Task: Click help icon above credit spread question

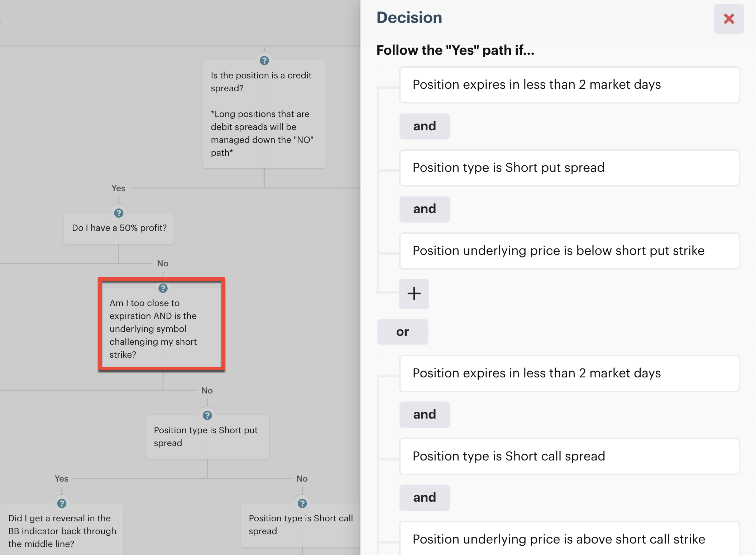Action: 264,61
